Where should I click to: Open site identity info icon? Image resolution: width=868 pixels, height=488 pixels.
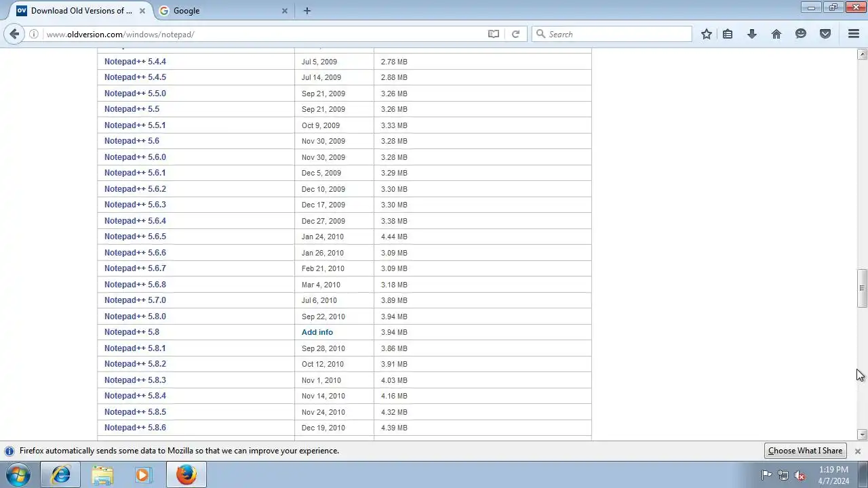[x=33, y=34]
